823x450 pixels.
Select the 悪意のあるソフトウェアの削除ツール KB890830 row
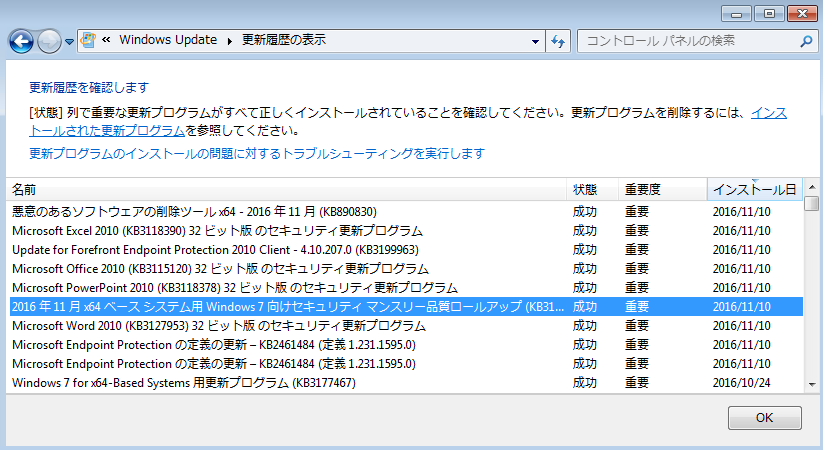tap(406, 212)
